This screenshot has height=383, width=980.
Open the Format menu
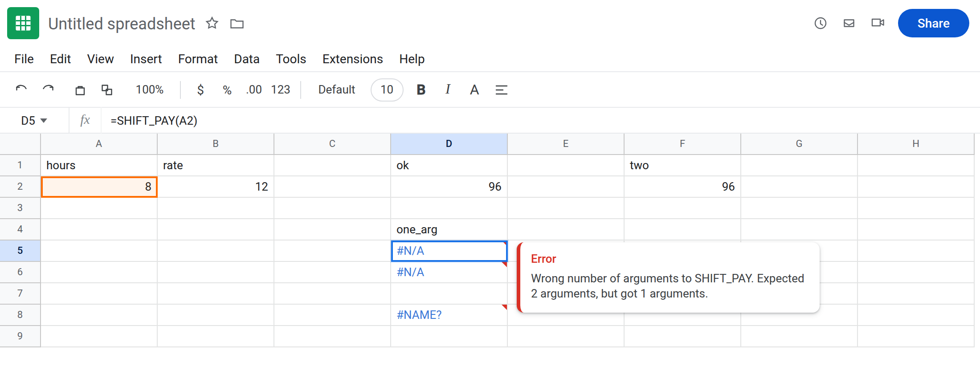(198, 59)
